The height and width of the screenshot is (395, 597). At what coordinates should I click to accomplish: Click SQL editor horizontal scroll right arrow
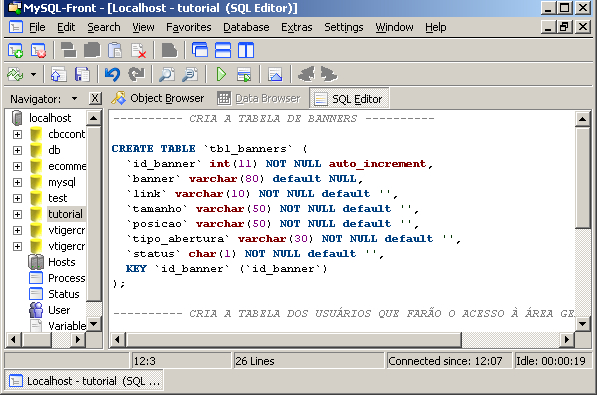[x=567, y=339]
